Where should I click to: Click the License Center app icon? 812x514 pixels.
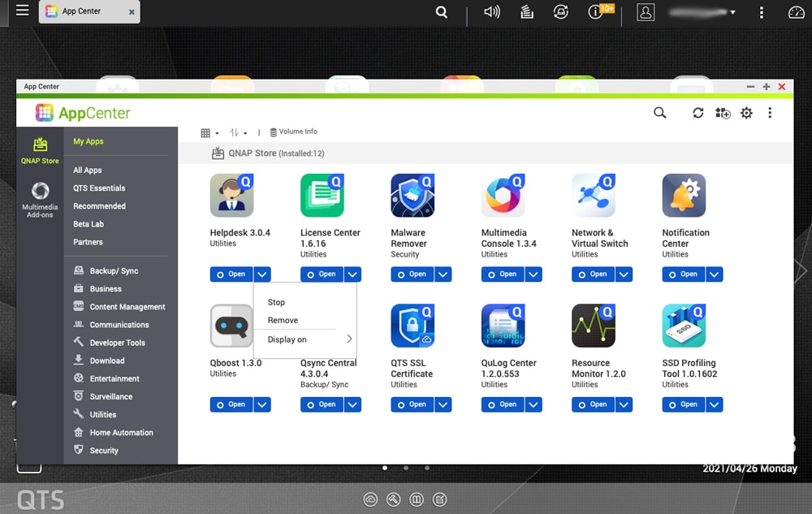pyautogui.click(x=322, y=195)
